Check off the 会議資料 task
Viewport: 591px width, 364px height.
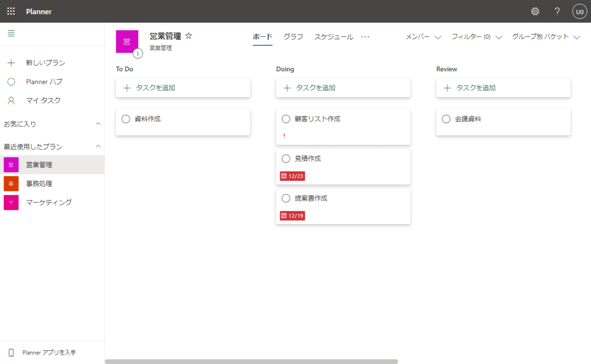[x=446, y=119]
